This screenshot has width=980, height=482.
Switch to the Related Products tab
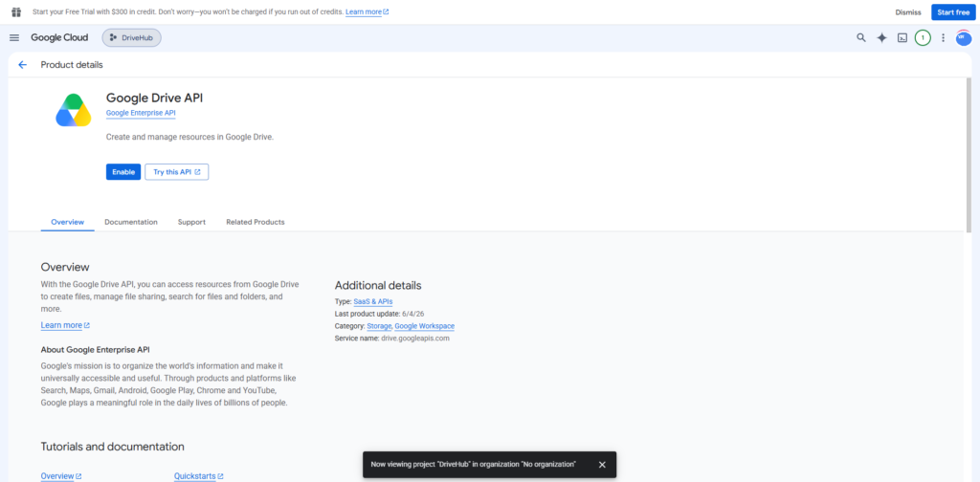(x=255, y=222)
